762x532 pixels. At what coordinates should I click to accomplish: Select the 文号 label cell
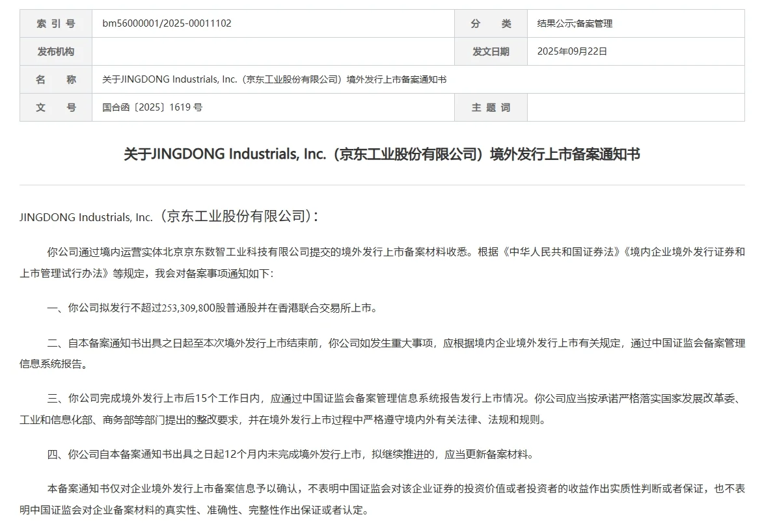click(55, 107)
